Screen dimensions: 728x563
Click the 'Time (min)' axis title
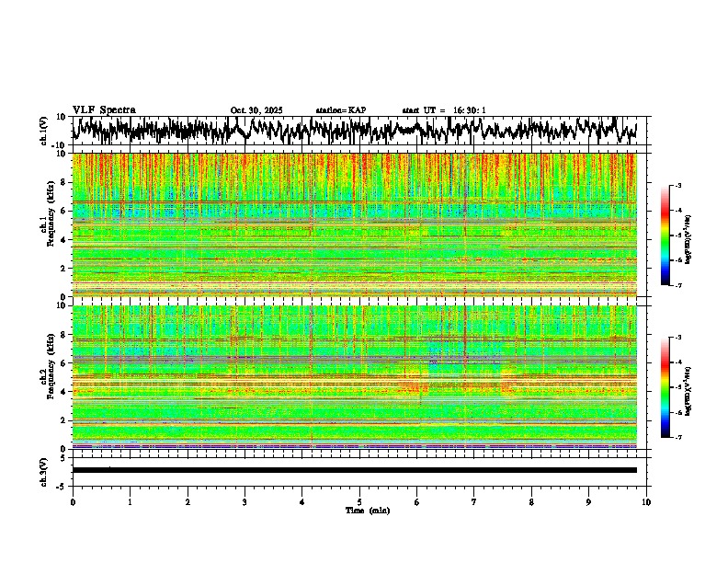368,511
